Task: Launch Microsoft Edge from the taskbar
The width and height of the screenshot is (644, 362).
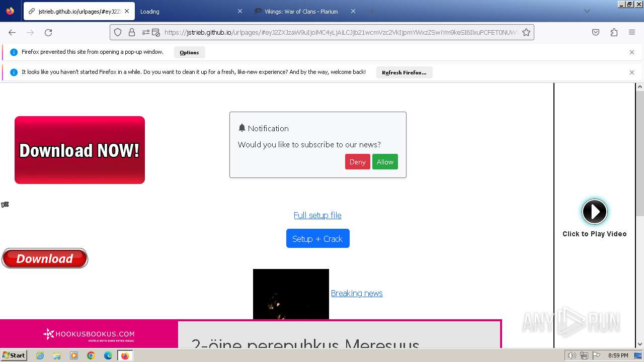Action: click(x=108, y=355)
